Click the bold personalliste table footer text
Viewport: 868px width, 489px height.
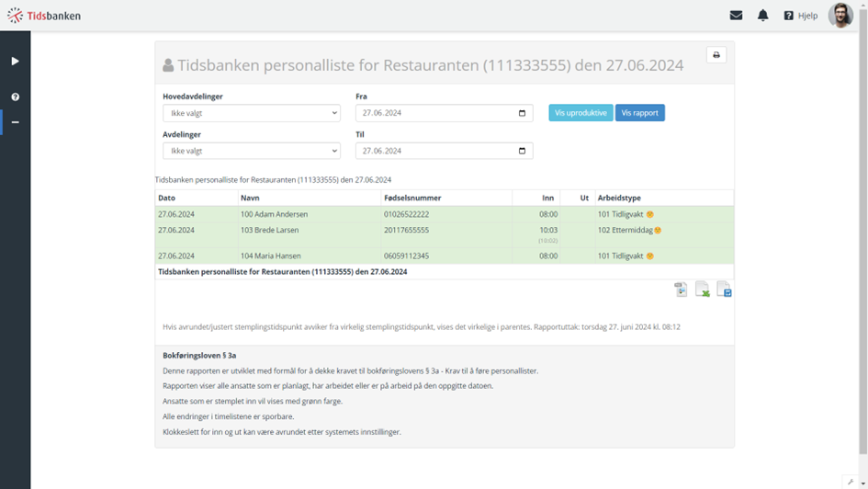pos(282,272)
